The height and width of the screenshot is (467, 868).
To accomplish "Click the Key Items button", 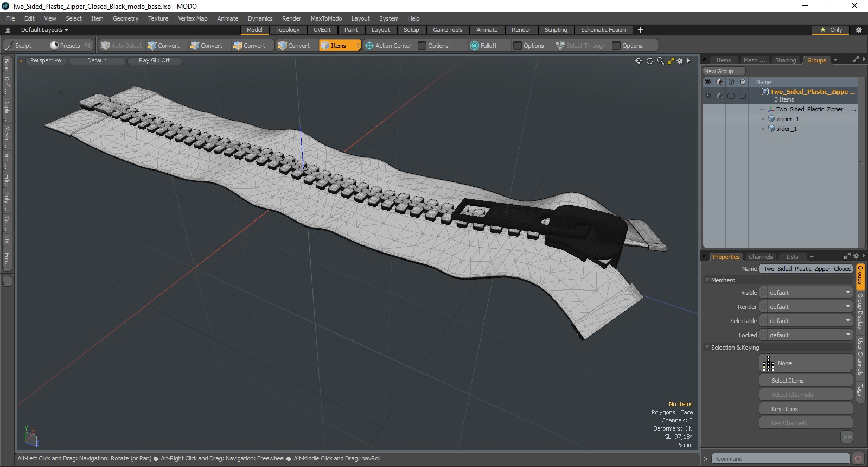I will [x=806, y=409].
